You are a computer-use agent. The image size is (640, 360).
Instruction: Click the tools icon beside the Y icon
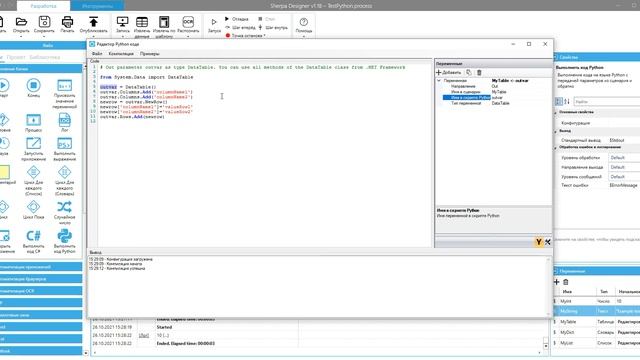(x=548, y=242)
